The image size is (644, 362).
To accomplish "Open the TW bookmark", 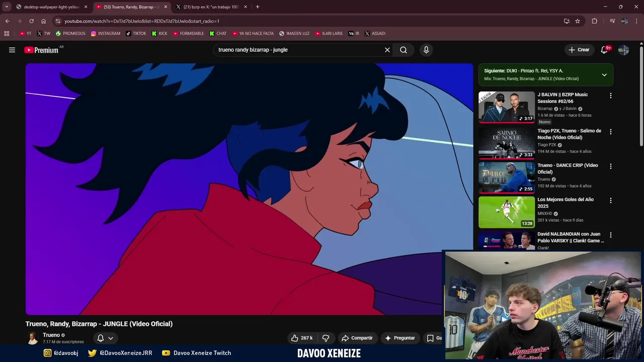I will click(x=44, y=33).
